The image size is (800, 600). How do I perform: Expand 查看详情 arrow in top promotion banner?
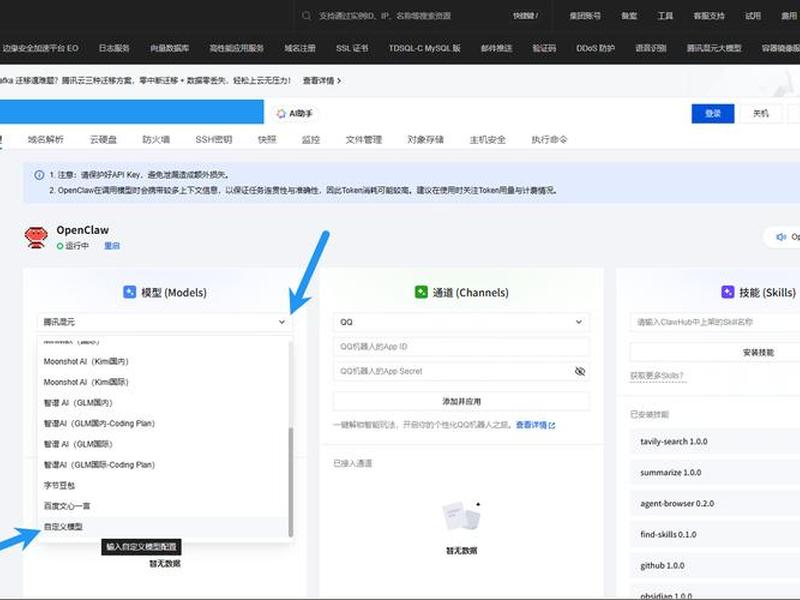[x=339, y=81]
